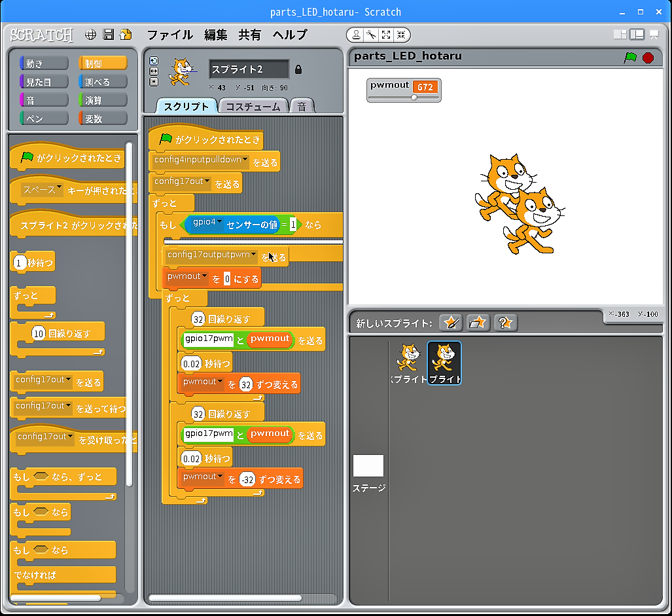Click the globe language icon
The image size is (672, 616).
coord(90,35)
